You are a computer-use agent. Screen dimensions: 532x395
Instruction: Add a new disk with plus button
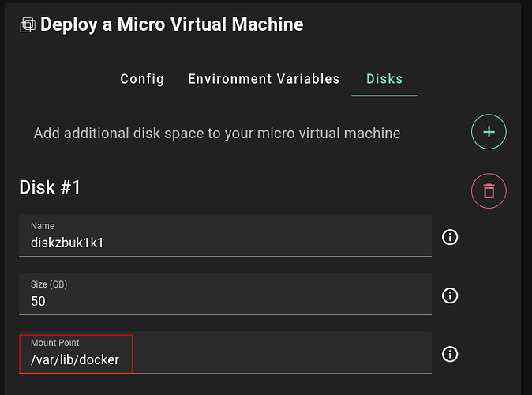point(489,132)
